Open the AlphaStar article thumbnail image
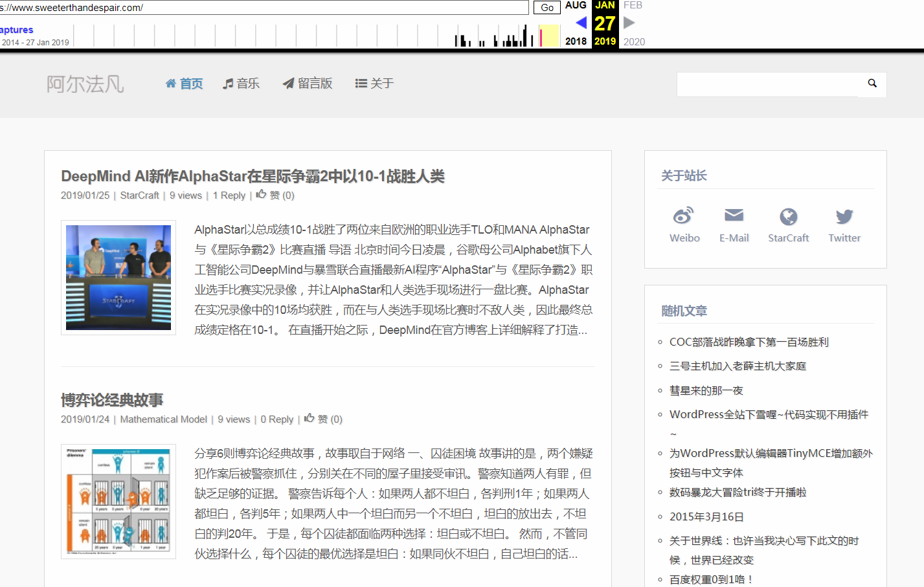Viewport: 924px width, 587px height. pyautogui.click(x=118, y=278)
